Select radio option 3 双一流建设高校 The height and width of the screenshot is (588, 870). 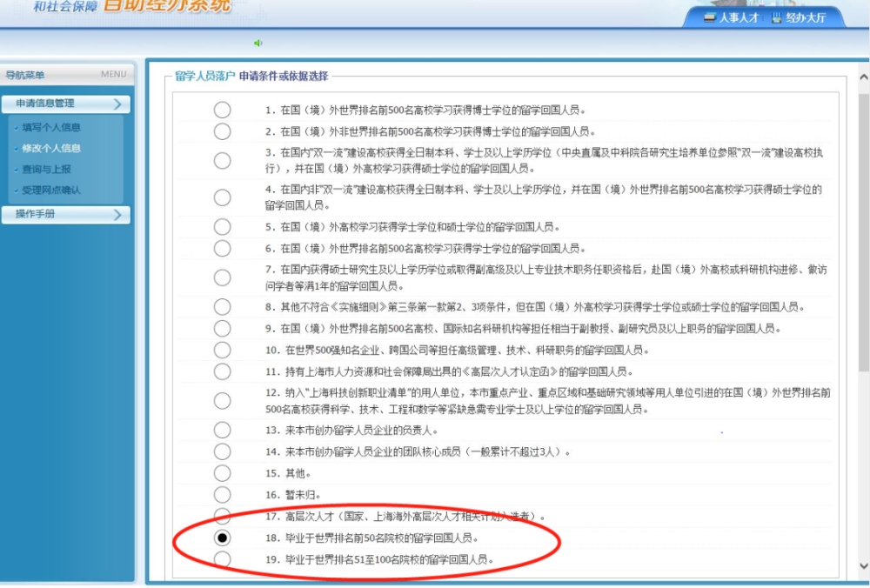tap(222, 160)
